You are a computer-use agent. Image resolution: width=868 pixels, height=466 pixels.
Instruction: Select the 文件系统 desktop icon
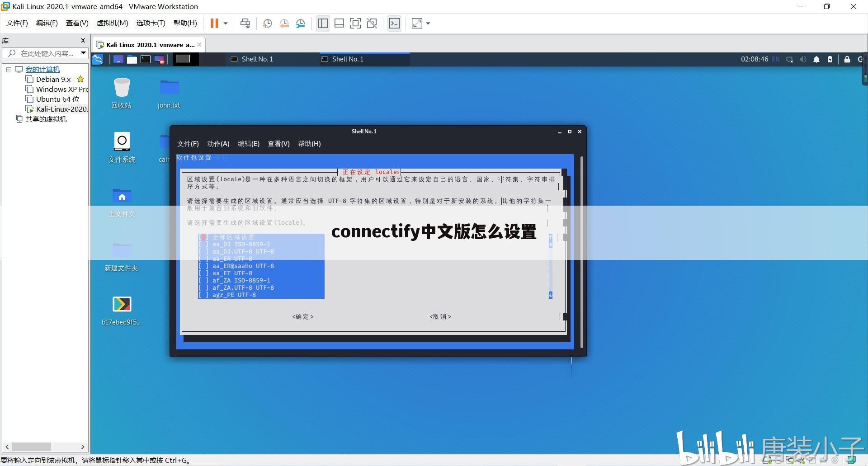tap(122, 147)
